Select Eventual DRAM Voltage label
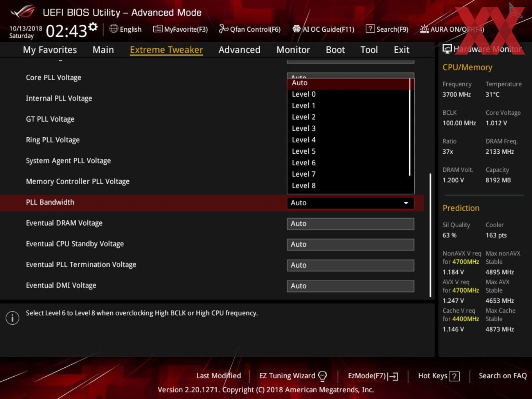Viewport: 532px width, 399px height. click(x=64, y=223)
